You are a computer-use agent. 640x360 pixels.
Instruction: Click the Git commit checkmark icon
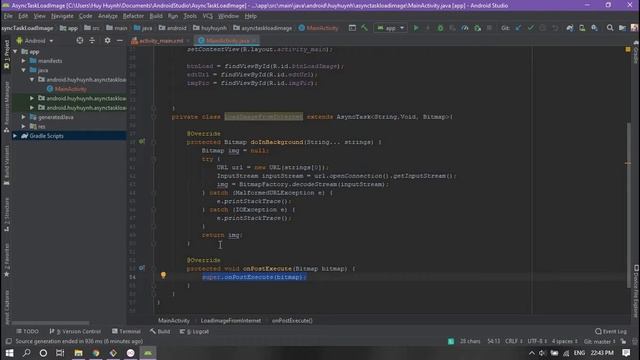[x=530, y=28]
